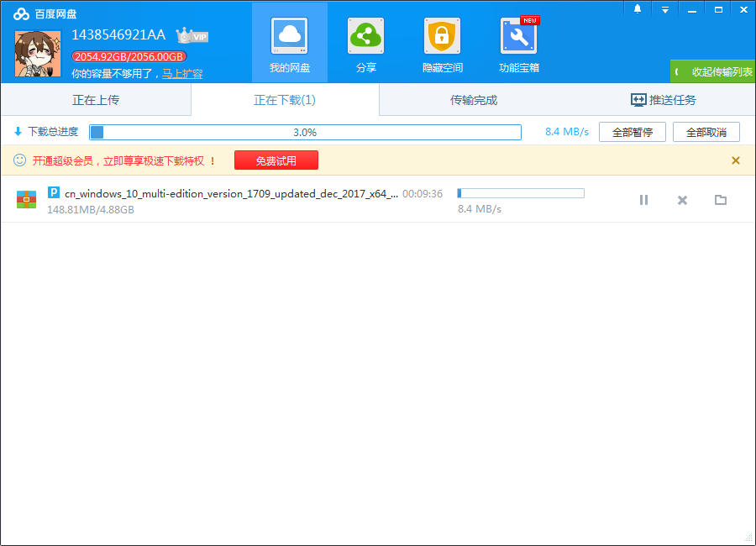The width and height of the screenshot is (756, 546).
Task: Click the storage usage 2054.92GB/2056.00GB badge
Action: coord(129,56)
